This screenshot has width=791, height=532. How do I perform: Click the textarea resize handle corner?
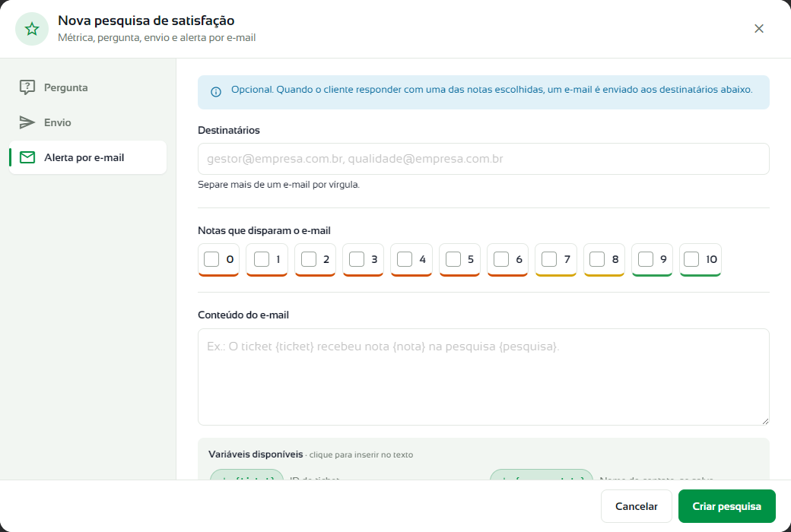click(x=765, y=421)
